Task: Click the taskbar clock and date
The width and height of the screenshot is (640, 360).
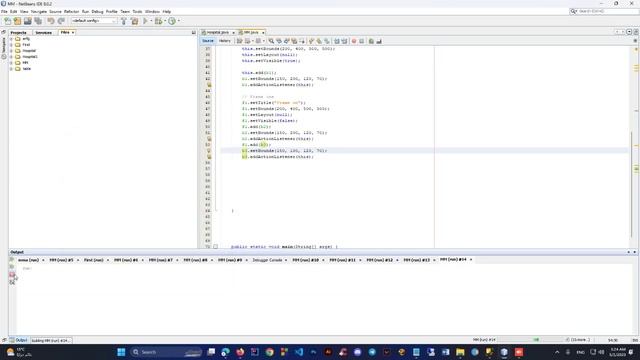Action: (x=618, y=352)
